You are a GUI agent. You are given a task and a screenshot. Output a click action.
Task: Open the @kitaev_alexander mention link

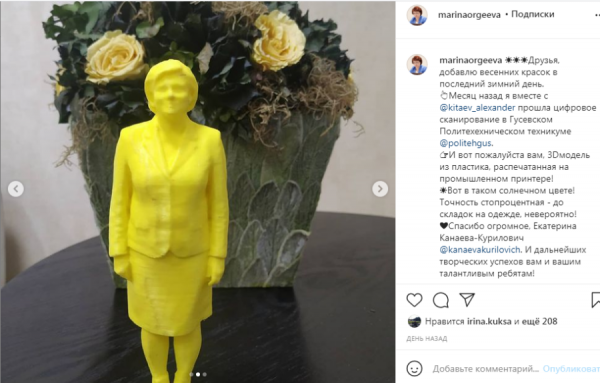[477, 108]
